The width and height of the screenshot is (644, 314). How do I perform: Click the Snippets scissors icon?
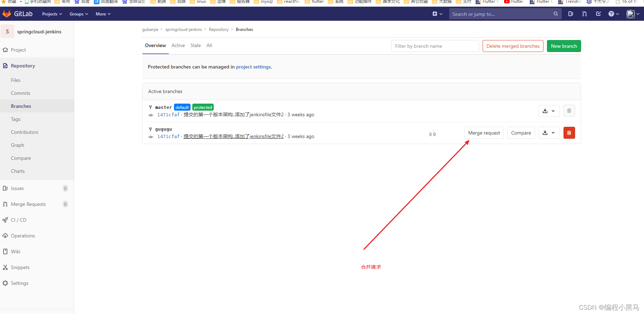point(5,267)
